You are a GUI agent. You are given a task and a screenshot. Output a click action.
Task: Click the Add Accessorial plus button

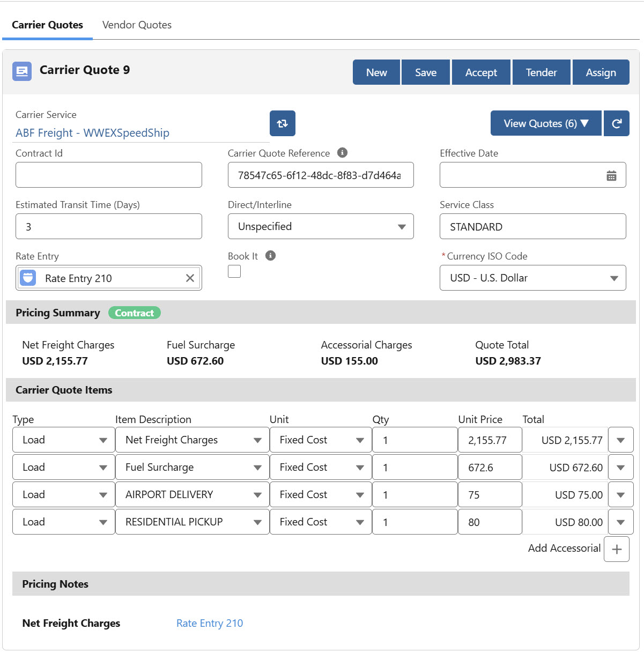coord(617,549)
